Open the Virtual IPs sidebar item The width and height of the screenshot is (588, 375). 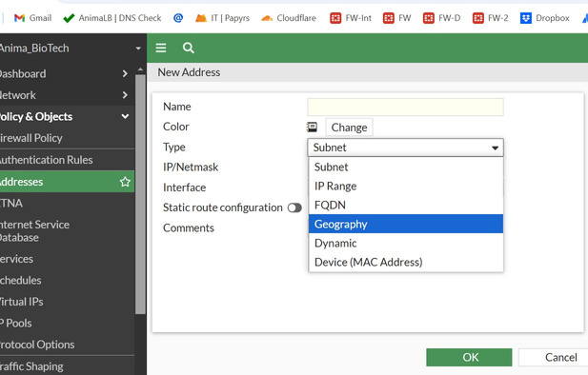67,302
